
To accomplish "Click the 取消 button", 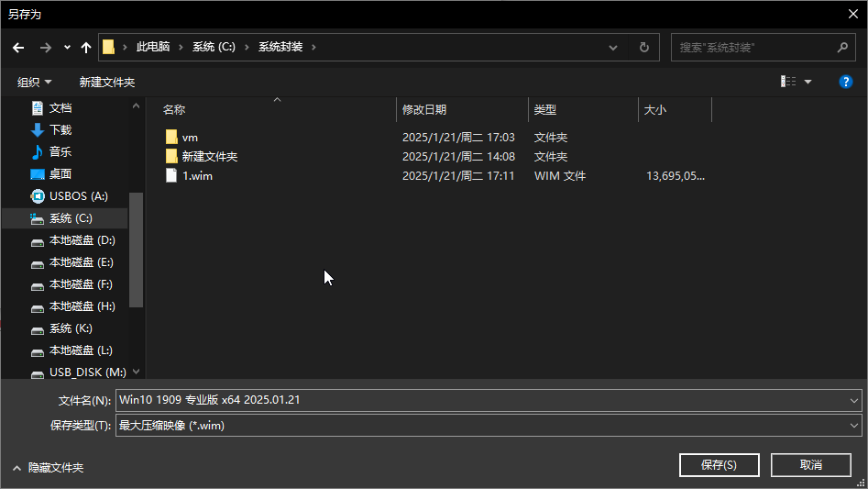I will pyautogui.click(x=810, y=465).
